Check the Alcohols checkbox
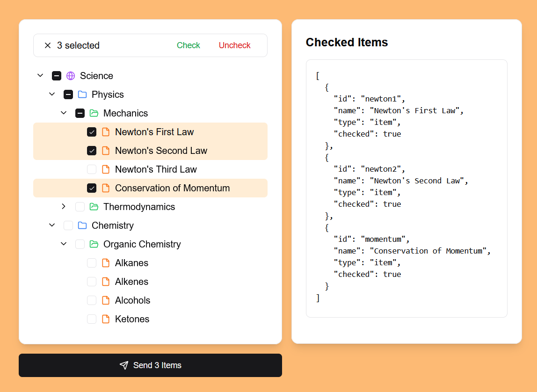The height and width of the screenshot is (392, 537). click(91, 300)
